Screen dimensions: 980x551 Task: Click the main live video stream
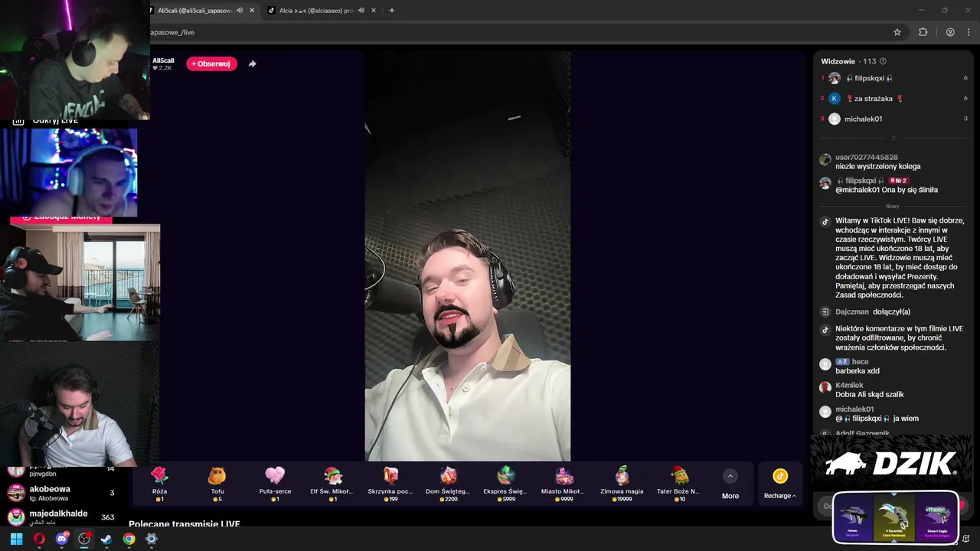click(x=467, y=256)
